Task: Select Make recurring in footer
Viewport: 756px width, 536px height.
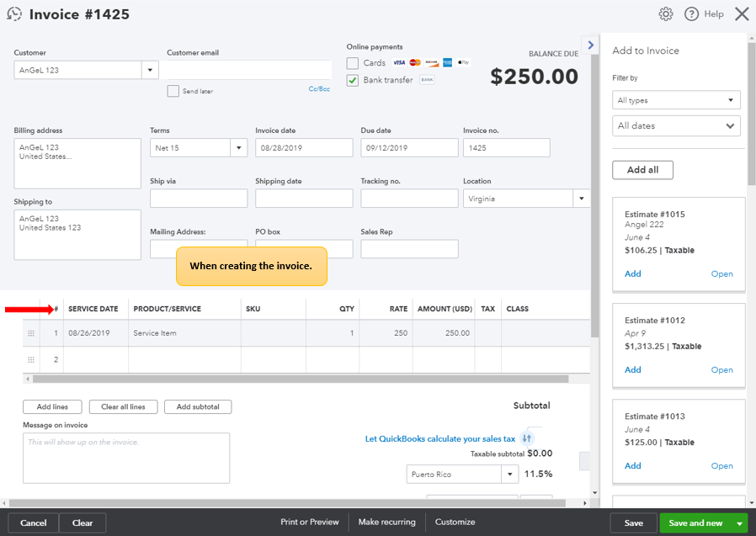Action: (x=386, y=522)
